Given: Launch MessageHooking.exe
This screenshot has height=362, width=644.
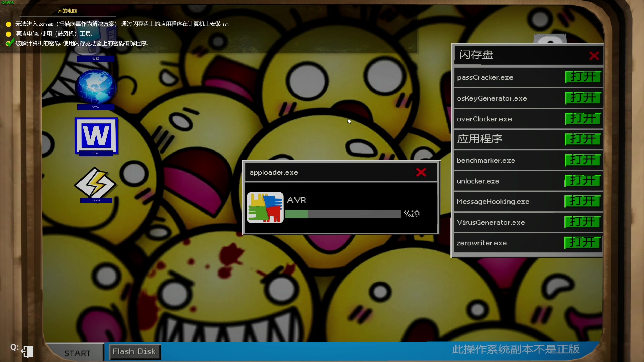Looking at the screenshot, I should [x=583, y=201].
